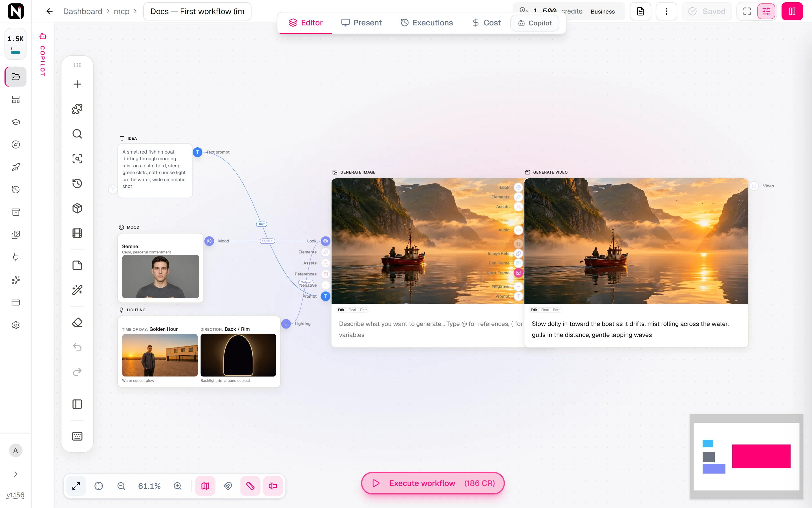
Task: Open the plug integrations icon in sidebar
Action: [16, 257]
